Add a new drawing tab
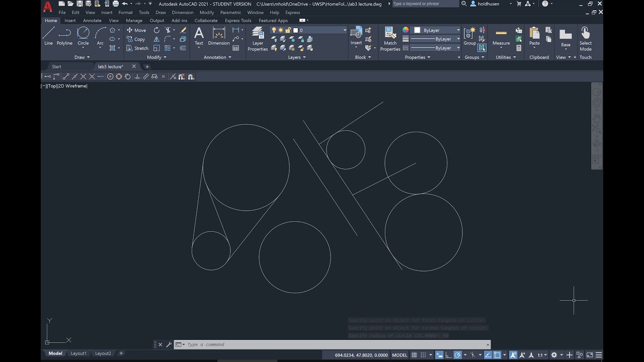This screenshot has height=362, width=644. pos(147,66)
